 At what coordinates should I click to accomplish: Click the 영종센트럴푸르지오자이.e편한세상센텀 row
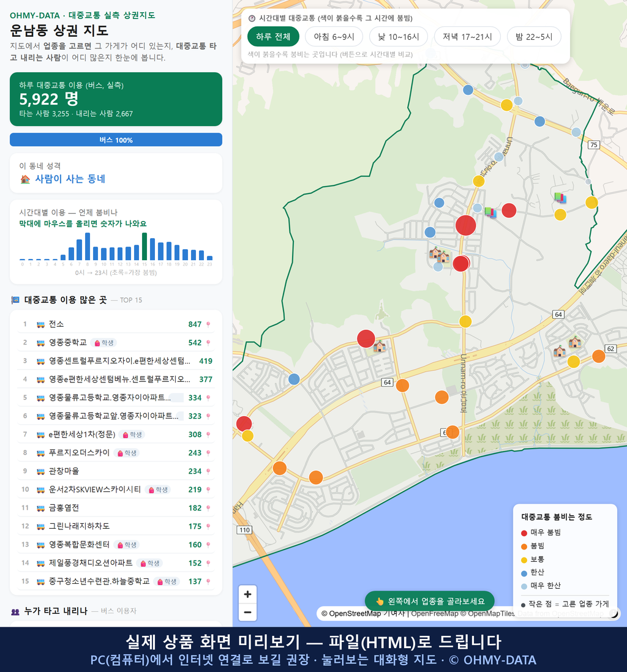[116, 361]
